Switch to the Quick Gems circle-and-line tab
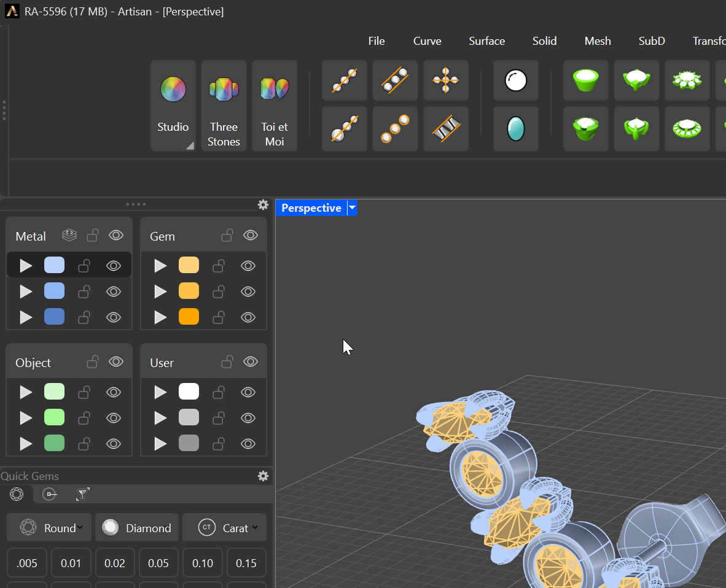Viewport: 726px width, 588px height. tap(50, 494)
